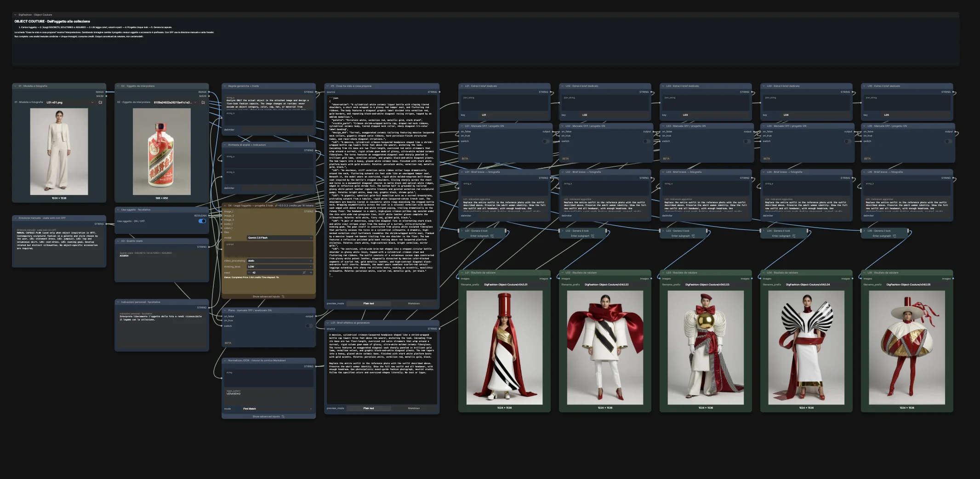Toggle switch in L04 Manuale OFF / progetto ON
980x479 pixels.
point(848,141)
